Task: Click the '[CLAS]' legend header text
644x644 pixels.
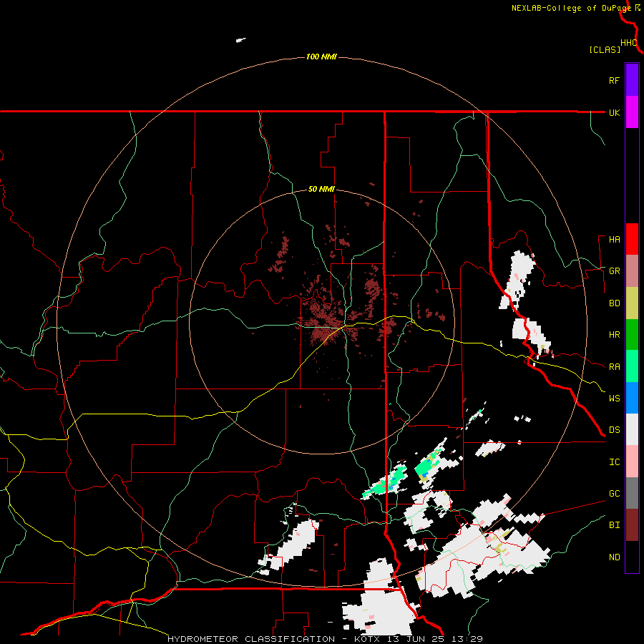Action: click(605, 50)
